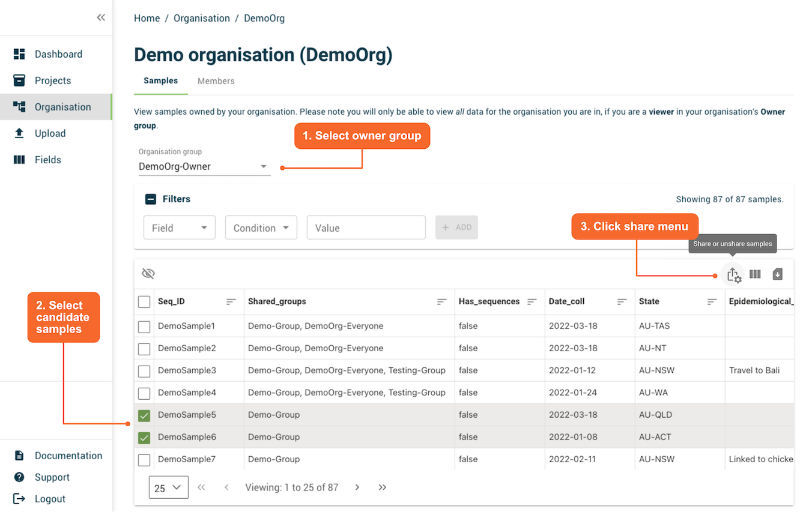
Task: Click the manage columns icon above the table
Action: (755, 274)
